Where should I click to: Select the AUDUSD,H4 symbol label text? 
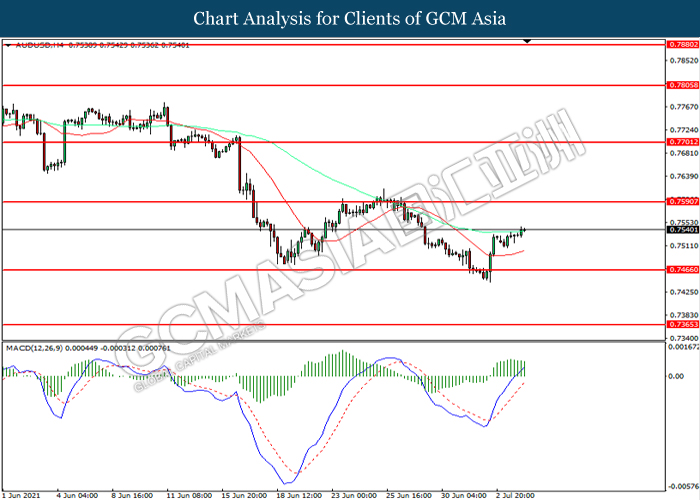tap(40, 45)
